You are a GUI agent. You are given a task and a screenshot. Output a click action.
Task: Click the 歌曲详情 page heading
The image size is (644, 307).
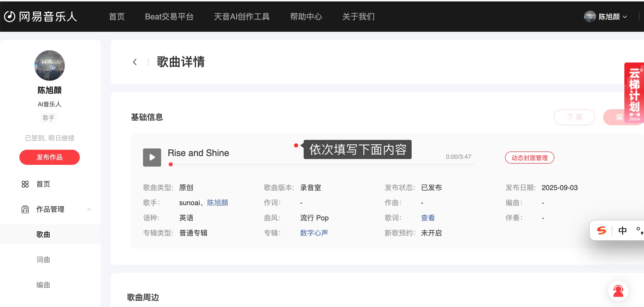point(181,62)
